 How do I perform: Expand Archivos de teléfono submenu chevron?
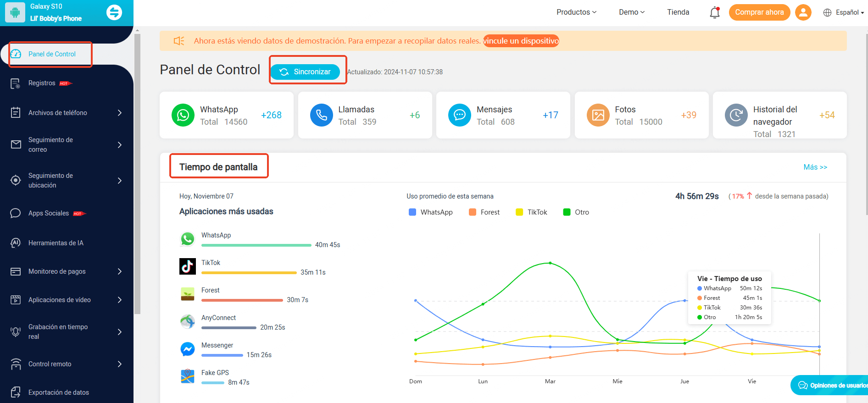pyautogui.click(x=120, y=113)
